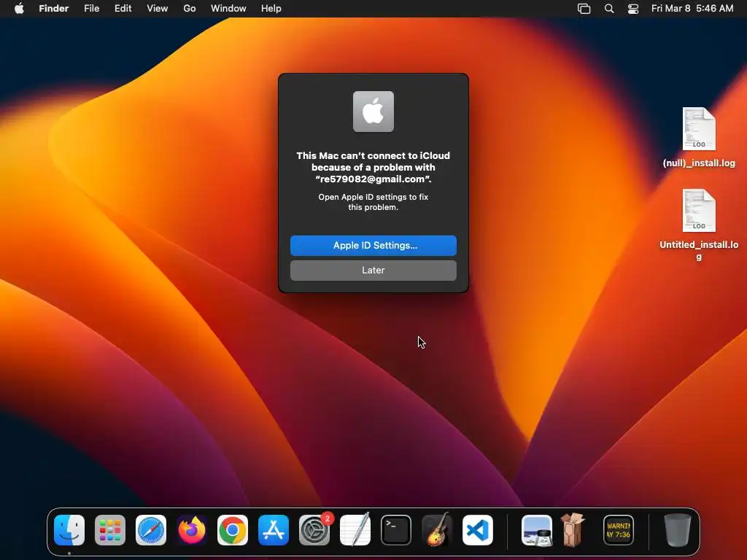Screen dimensions: 747x560
Task: Open Finder from the Dock
Action: (69, 530)
